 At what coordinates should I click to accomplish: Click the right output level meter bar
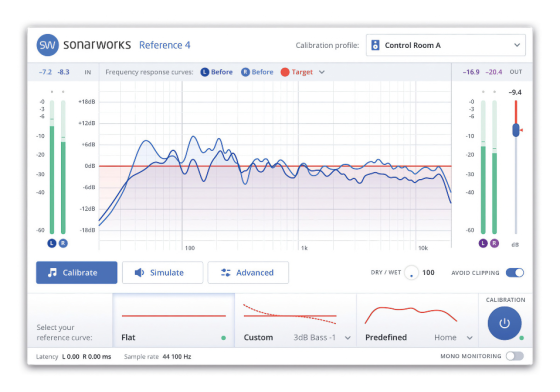click(x=494, y=167)
